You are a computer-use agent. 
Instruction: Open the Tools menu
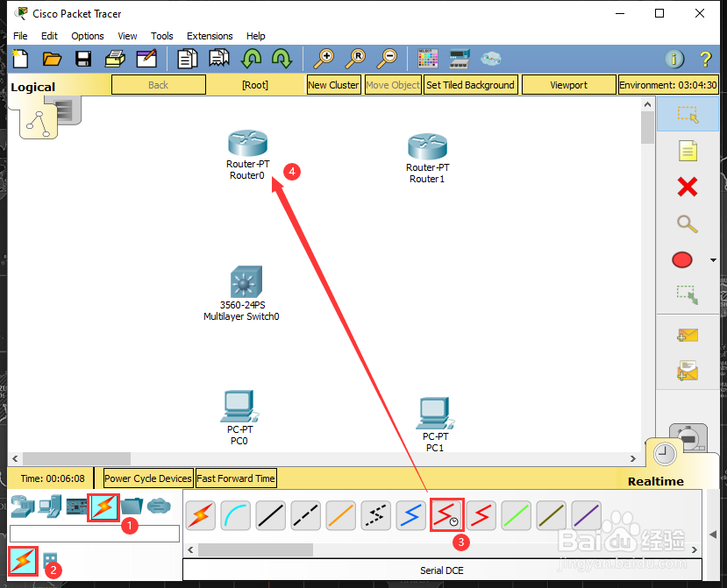(162, 36)
